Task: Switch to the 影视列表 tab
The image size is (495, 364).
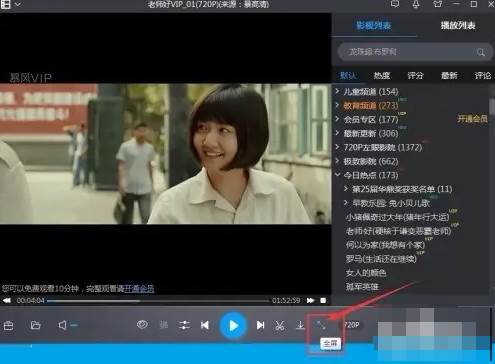Action: click(374, 25)
